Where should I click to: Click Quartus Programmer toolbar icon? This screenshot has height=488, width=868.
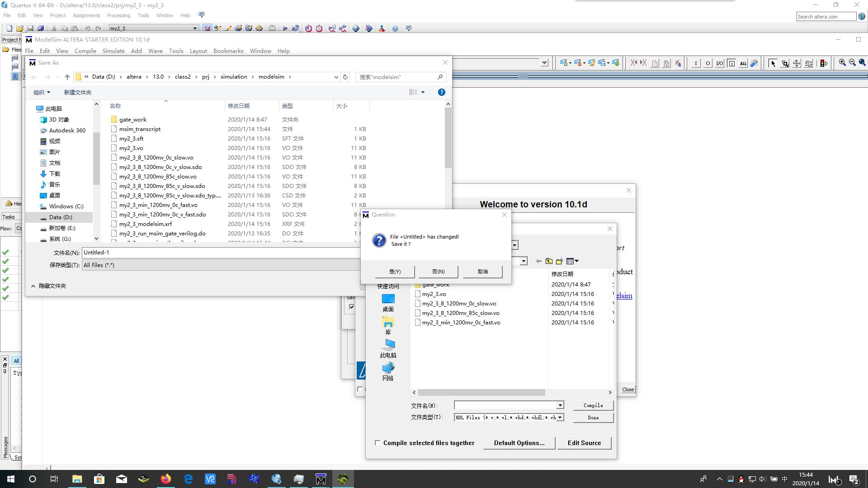[x=369, y=28]
